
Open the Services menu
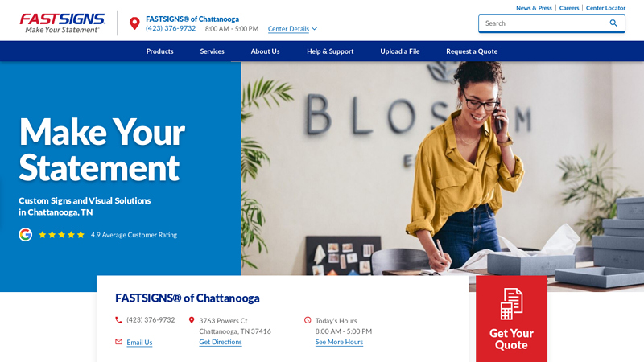pyautogui.click(x=212, y=51)
